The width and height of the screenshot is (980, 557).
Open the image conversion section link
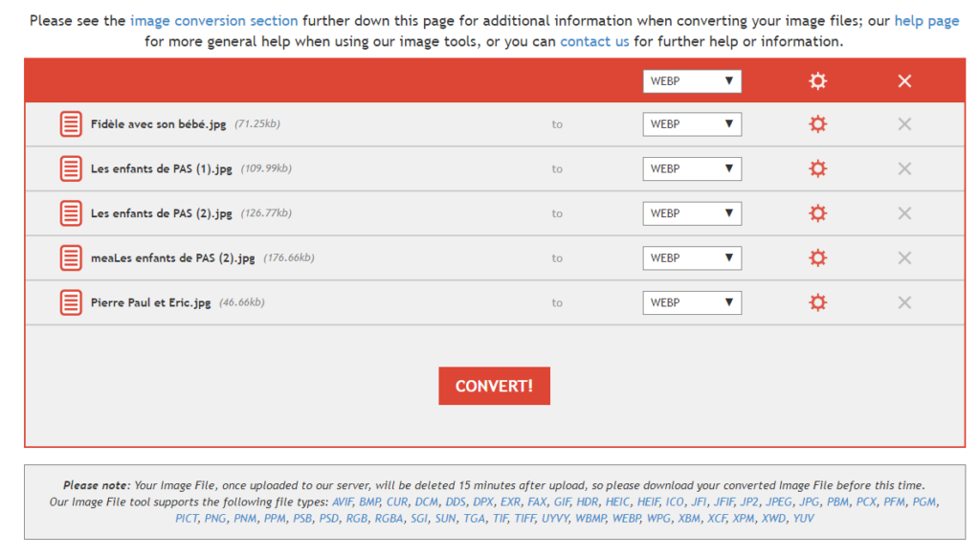(x=213, y=21)
